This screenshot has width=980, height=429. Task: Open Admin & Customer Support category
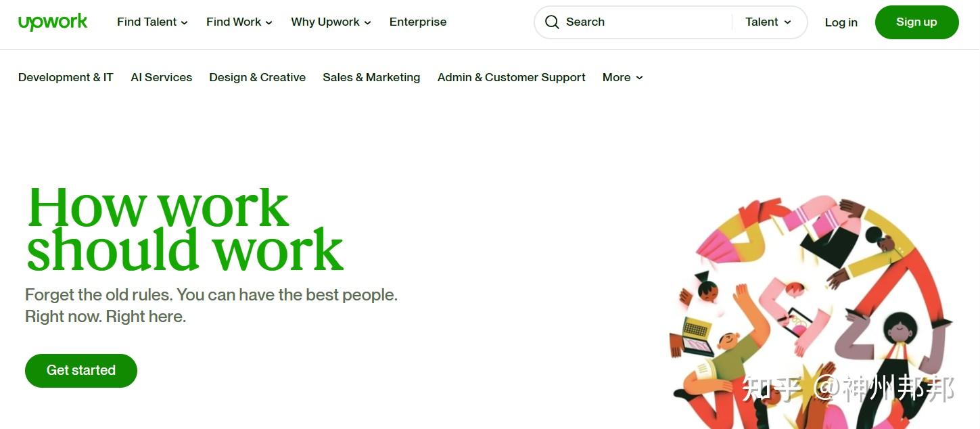(511, 78)
